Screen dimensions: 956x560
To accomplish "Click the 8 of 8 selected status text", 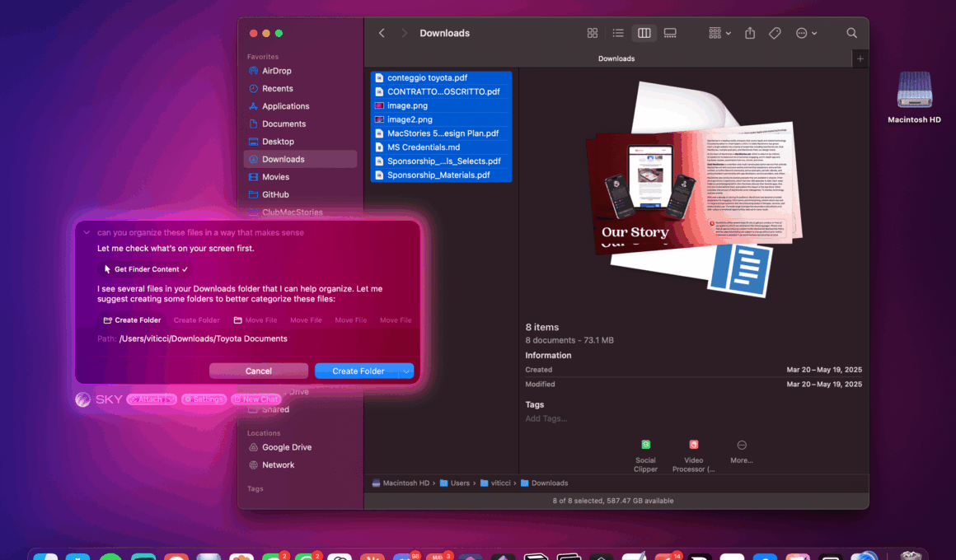I will point(612,501).
